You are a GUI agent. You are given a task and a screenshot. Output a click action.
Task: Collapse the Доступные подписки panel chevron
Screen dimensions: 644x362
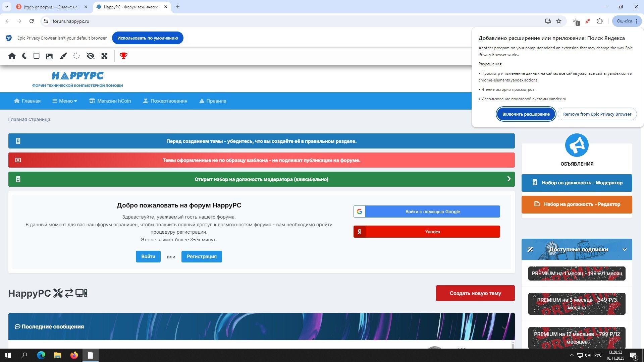pos(624,249)
